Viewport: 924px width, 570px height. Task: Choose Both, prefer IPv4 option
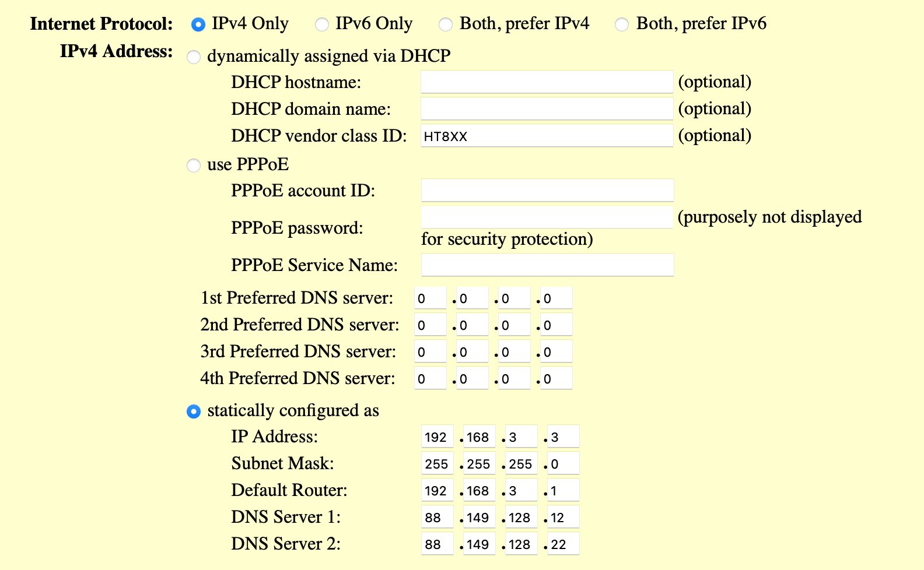[446, 24]
